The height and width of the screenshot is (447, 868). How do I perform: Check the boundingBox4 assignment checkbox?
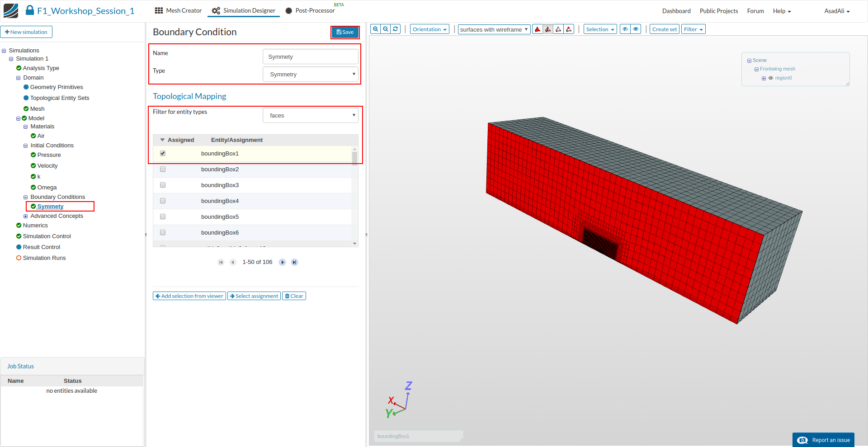163,201
